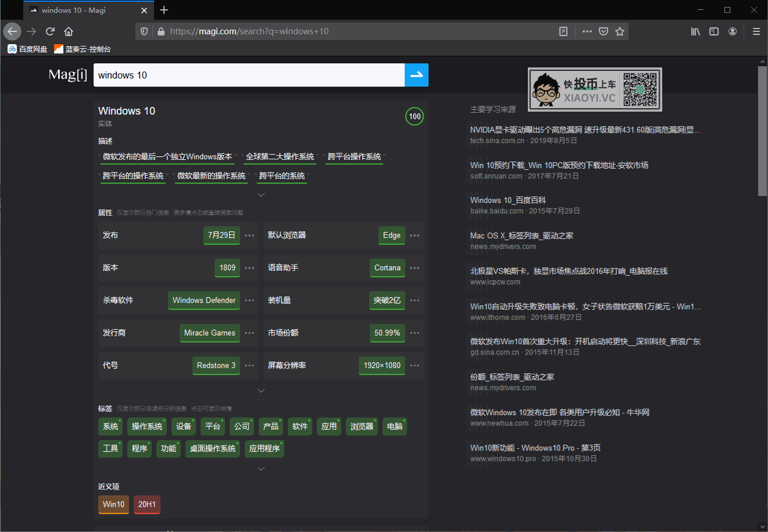Click description 微软最新的操作系统

tap(211, 176)
